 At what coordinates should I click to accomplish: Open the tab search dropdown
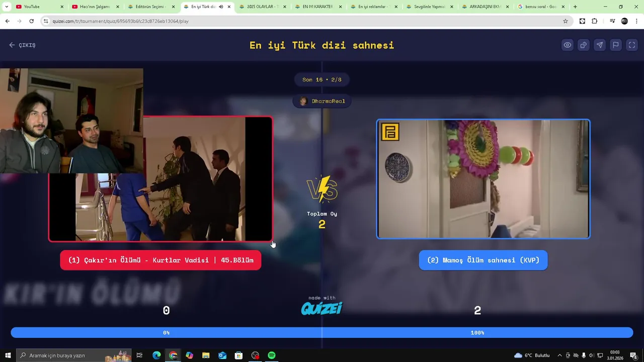tap(7, 7)
